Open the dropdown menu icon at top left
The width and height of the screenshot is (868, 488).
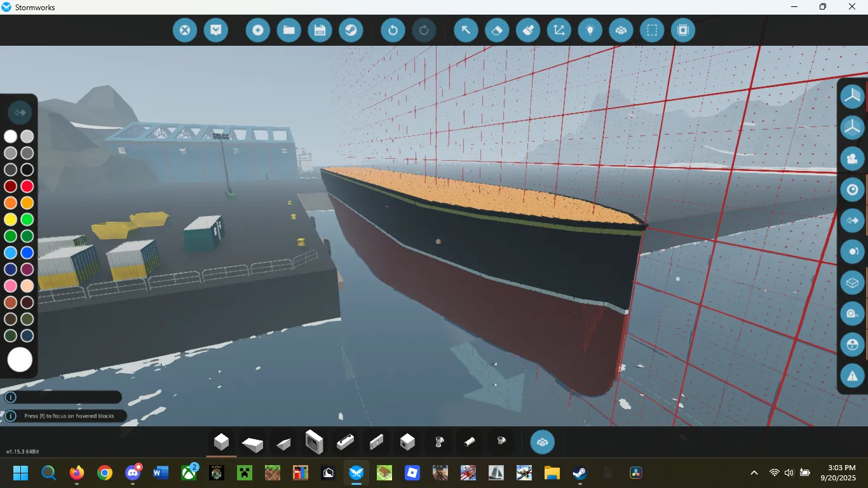(x=216, y=30)
